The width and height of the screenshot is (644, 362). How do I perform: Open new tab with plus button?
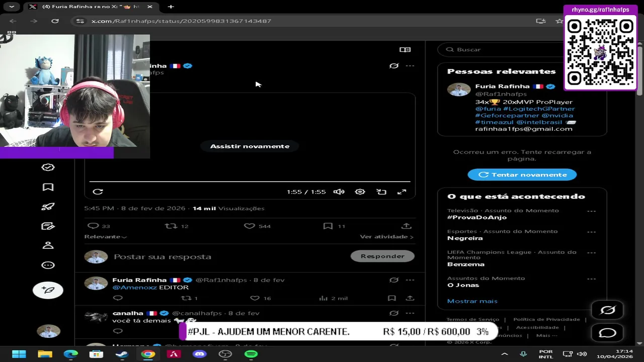[171, 7]
